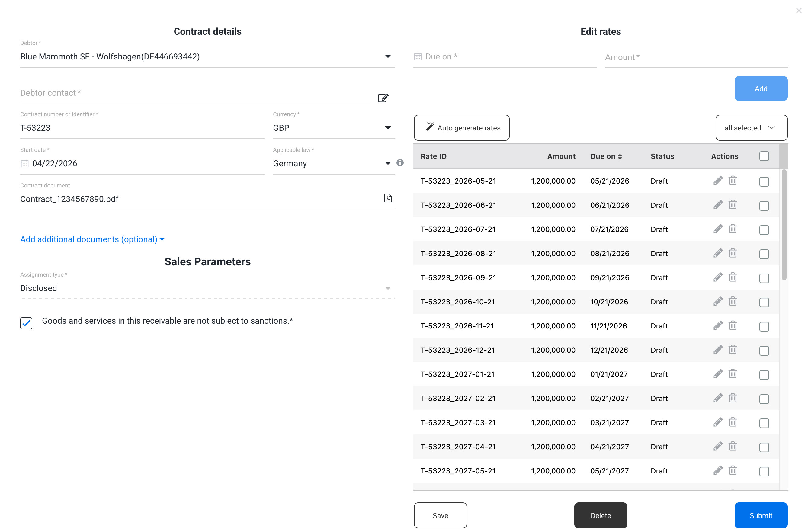Screen dimensions: 808x532
Task: Edit rate T-53223_2026-08-21 with pencil icon
Action: [x=718, y=253]
